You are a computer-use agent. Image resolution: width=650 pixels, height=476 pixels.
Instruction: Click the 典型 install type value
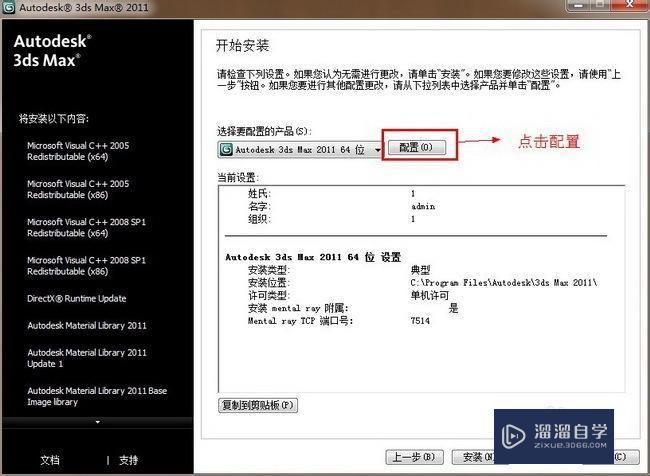[420, 270]
